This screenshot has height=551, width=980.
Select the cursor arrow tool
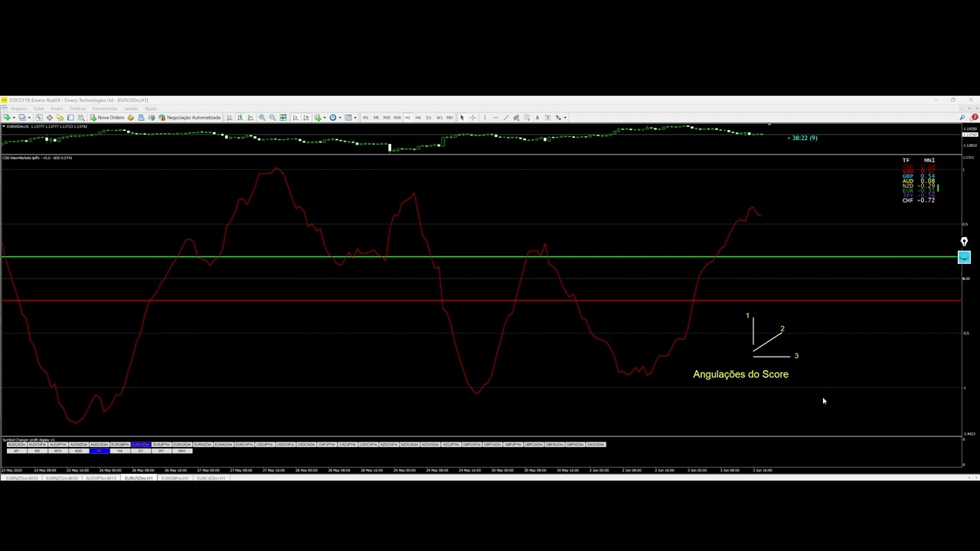(x=462, y=118)
